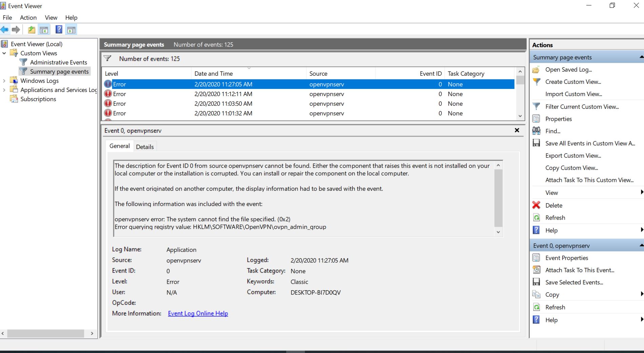Open the View submenu arrow in Actions
Image resolution: width=644 pixels, height=353 pixels.
[x=642, y=192]
